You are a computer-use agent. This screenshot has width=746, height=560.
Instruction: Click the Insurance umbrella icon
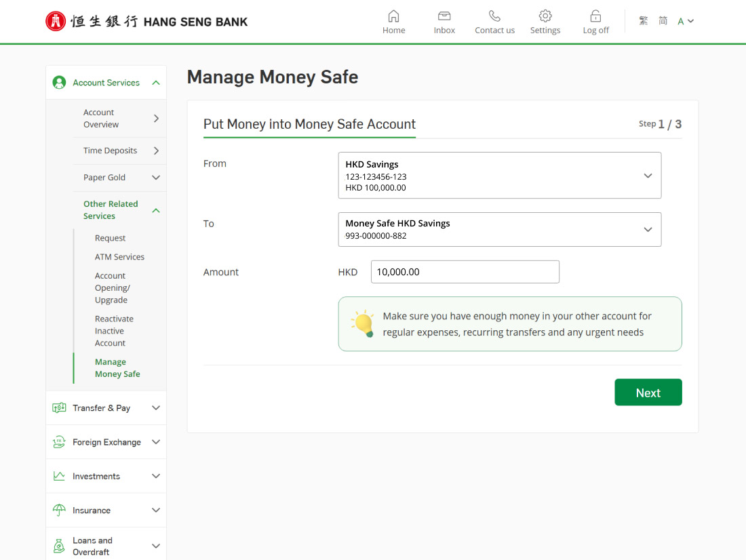tap(59, 511)
